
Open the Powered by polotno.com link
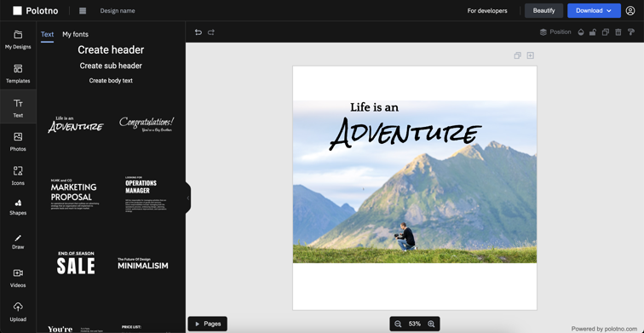[x=604, y=329]
